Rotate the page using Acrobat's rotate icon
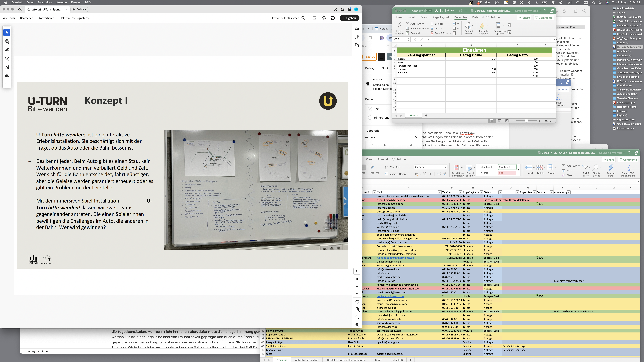This screenshot has height=362, width=644. pyautogui.click(x=357, y=302)
